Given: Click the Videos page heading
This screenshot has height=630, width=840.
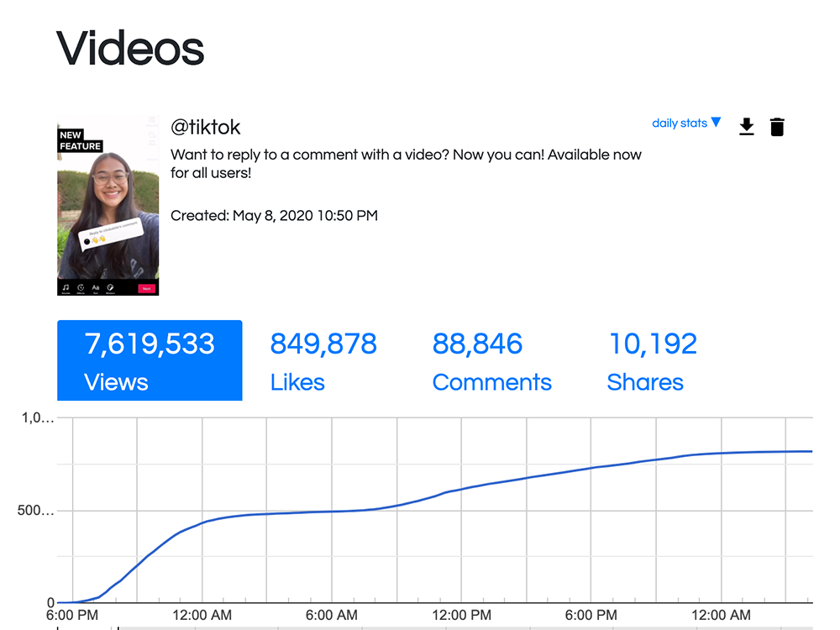Looking at the screenshot, I should [130, 49].
